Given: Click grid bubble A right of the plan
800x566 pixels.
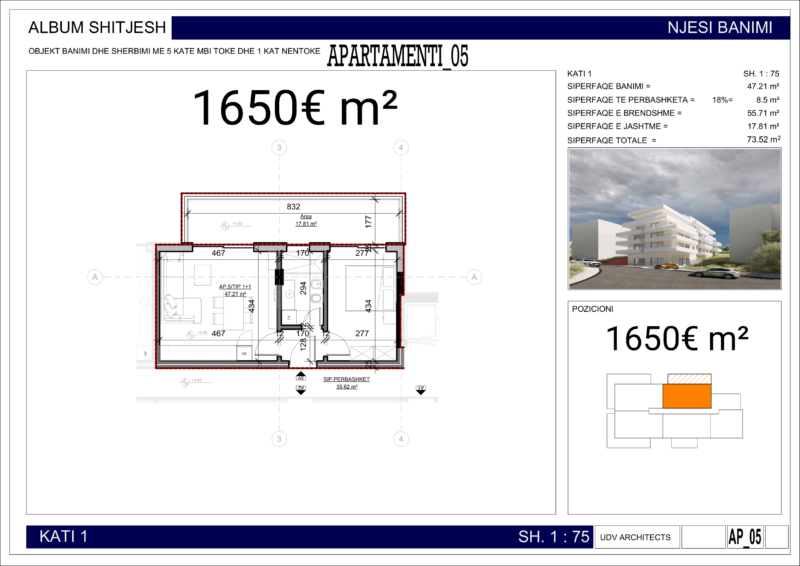Looking at the screenshot, I should pos(474,277).
